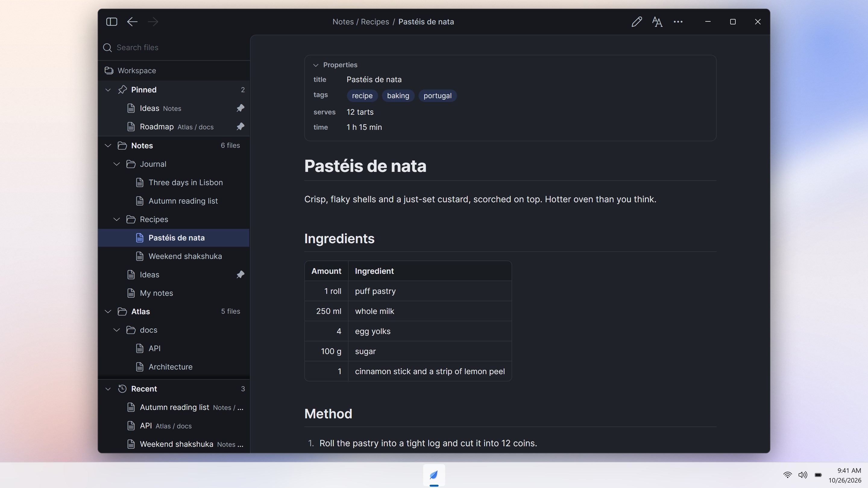Open the Wi-Fi tray icon

coord(788,475)
